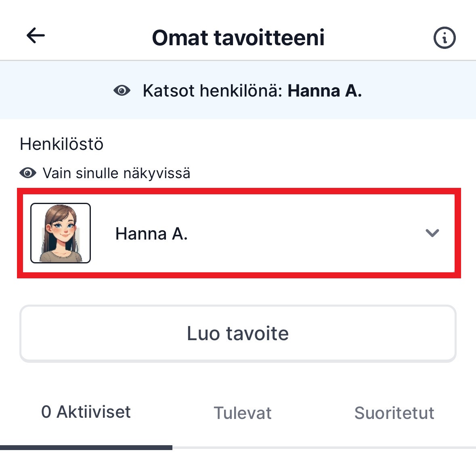Click the Henkilöstö section label

[61, 144]
